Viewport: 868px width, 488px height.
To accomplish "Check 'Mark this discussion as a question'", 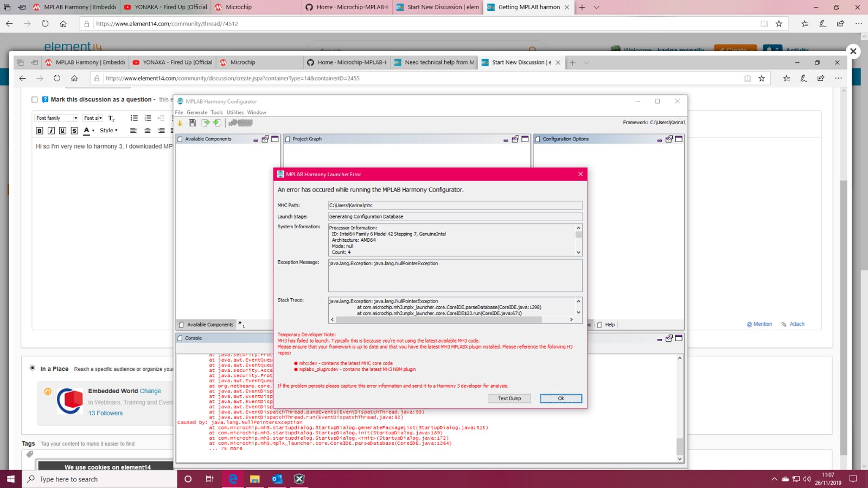I will [35, 100].
